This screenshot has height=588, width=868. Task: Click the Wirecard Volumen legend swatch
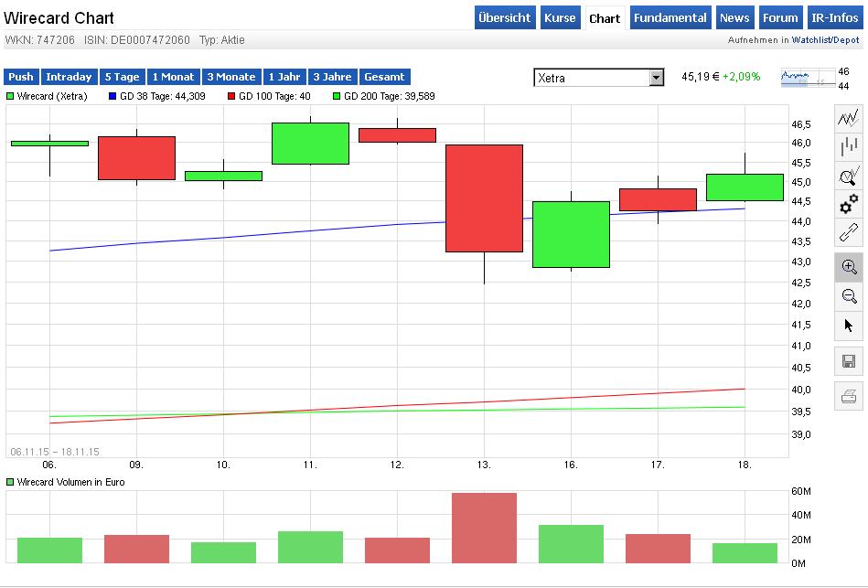pos(10,482)
